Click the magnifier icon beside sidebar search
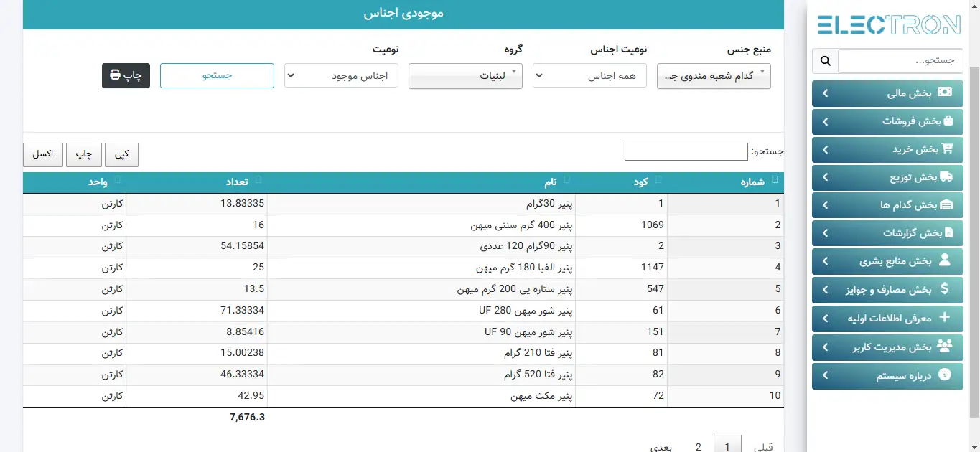 (825, 61)
